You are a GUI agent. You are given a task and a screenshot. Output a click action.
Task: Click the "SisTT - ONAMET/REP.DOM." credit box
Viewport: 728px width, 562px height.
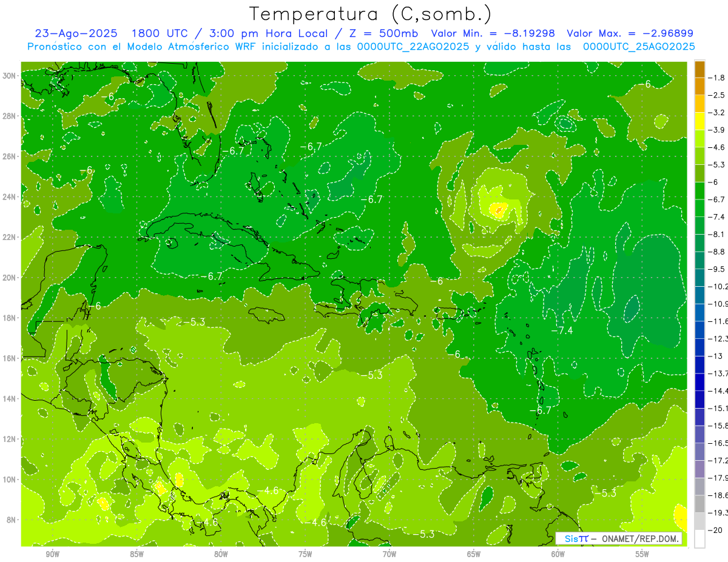pyautogui.click(x=620, y=538)
